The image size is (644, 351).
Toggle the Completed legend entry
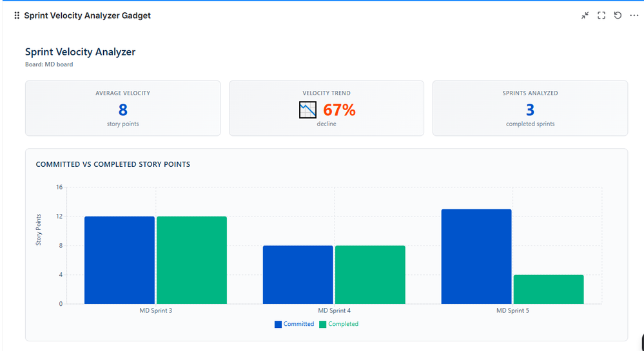point(339,324)
